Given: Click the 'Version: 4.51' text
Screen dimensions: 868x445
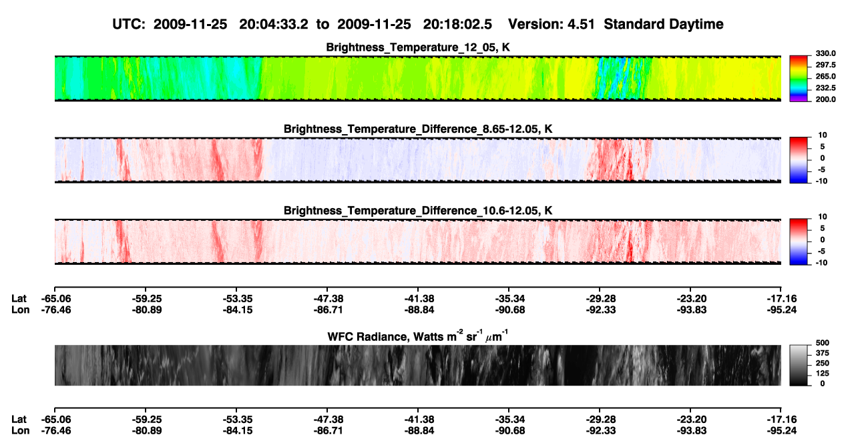Looking at the screenshot, I should click(x=550, y=24).
